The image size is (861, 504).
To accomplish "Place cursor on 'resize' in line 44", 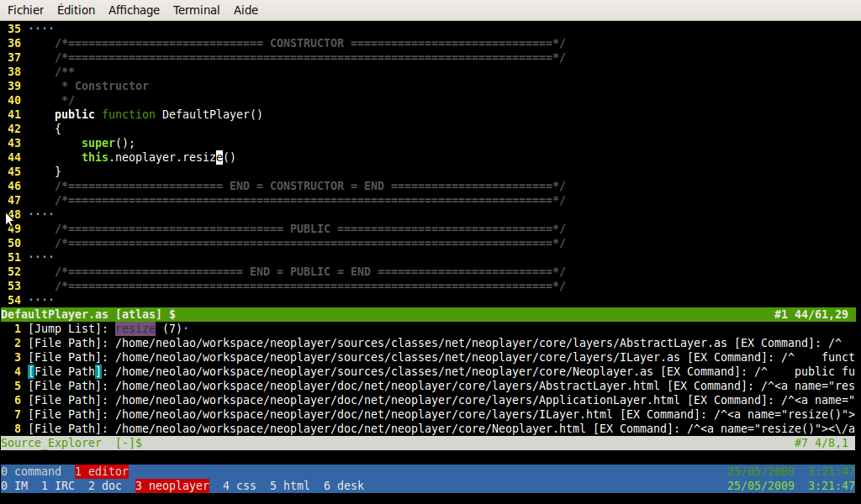I will coord(203,157).
